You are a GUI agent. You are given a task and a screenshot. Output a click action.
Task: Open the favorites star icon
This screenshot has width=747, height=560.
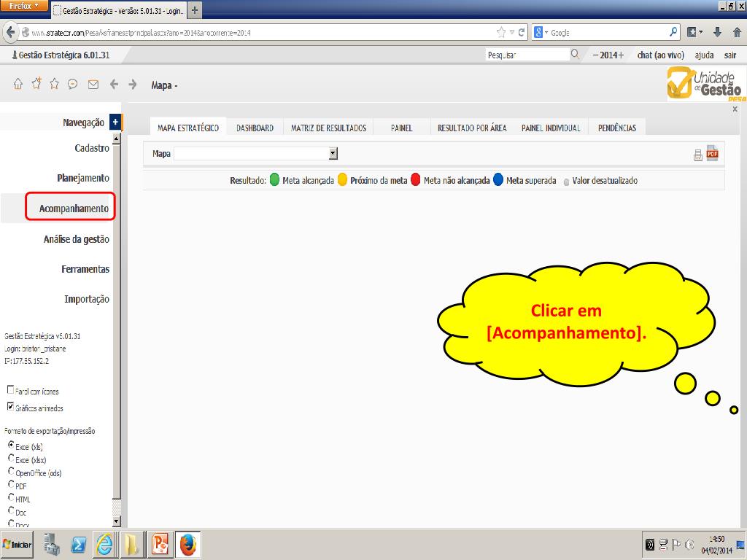tap(54, 85)
